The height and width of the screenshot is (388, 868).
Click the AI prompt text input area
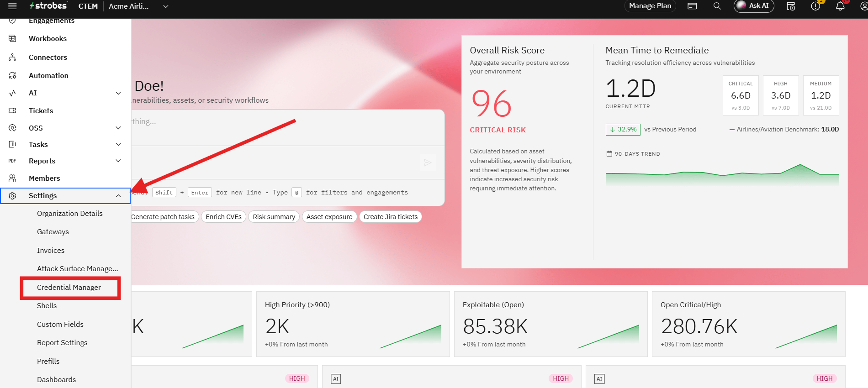click(288, 128)
